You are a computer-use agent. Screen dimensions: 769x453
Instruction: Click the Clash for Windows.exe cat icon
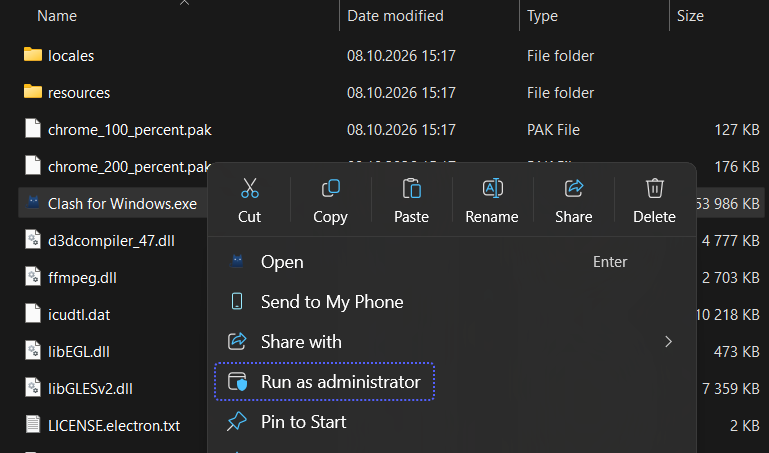[x=33, y=202]
